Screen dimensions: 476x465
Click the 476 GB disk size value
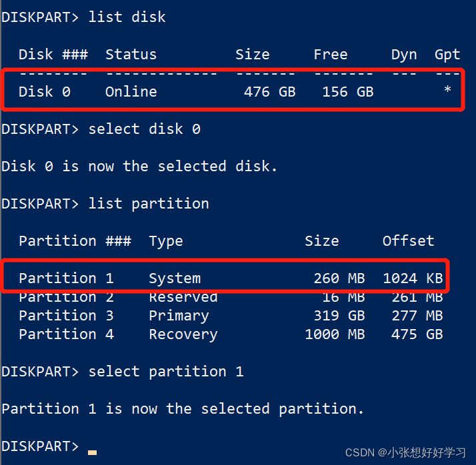click(x=269, y=92)
